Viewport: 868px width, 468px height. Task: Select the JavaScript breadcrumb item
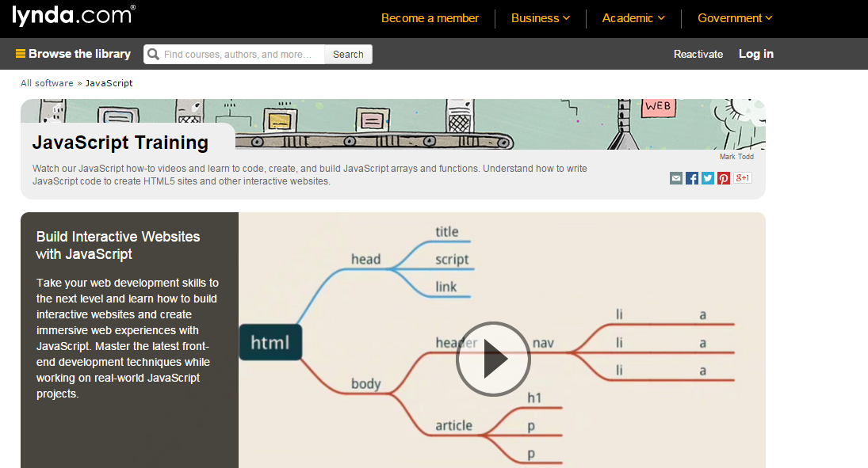[x=109, y=83]
